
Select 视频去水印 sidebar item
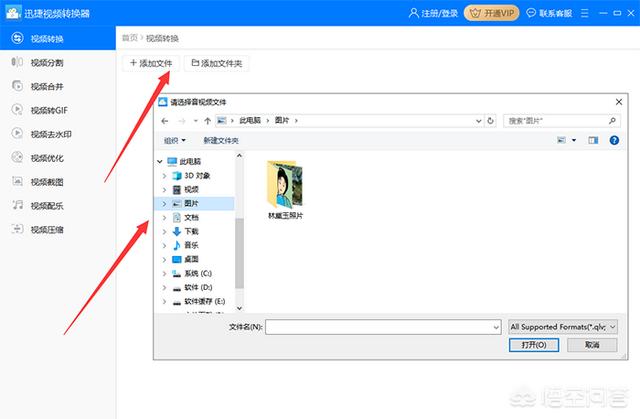click(x=51, y=134)
